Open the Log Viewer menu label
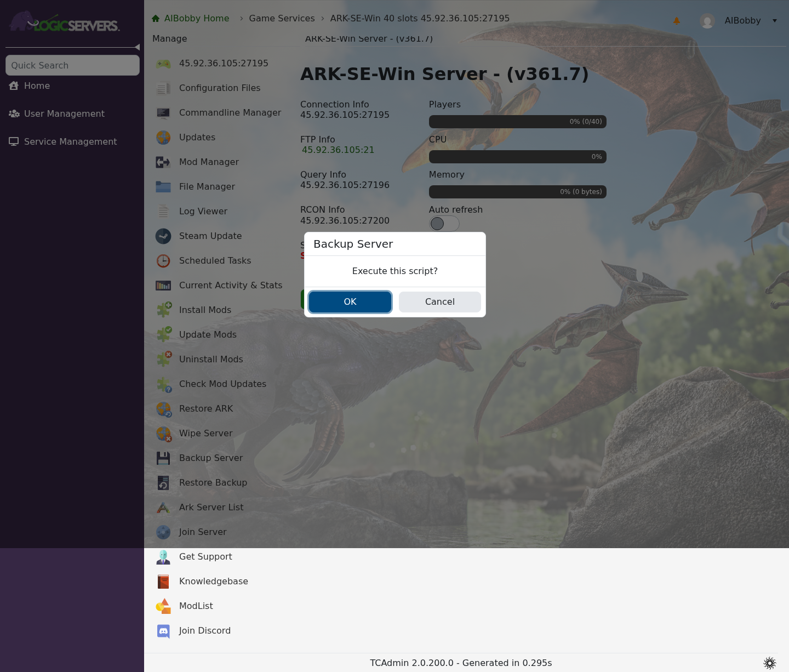Screen dimensions: 789x672 coord(203,212)
